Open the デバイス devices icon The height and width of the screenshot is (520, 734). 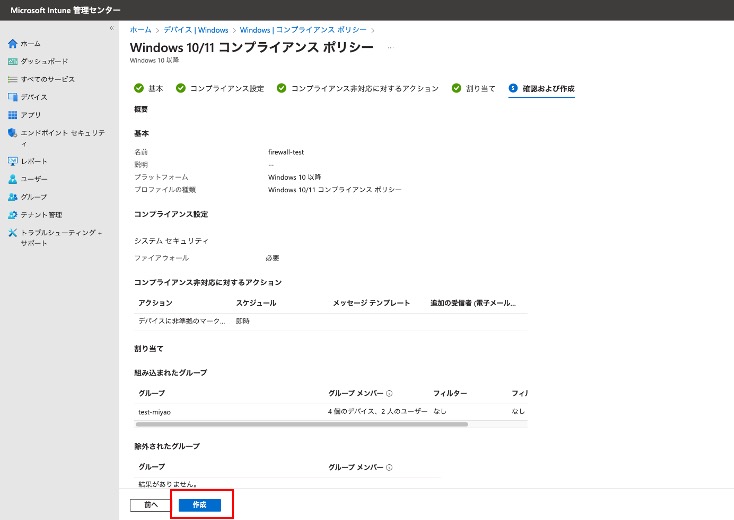click(x=13, y=97)
